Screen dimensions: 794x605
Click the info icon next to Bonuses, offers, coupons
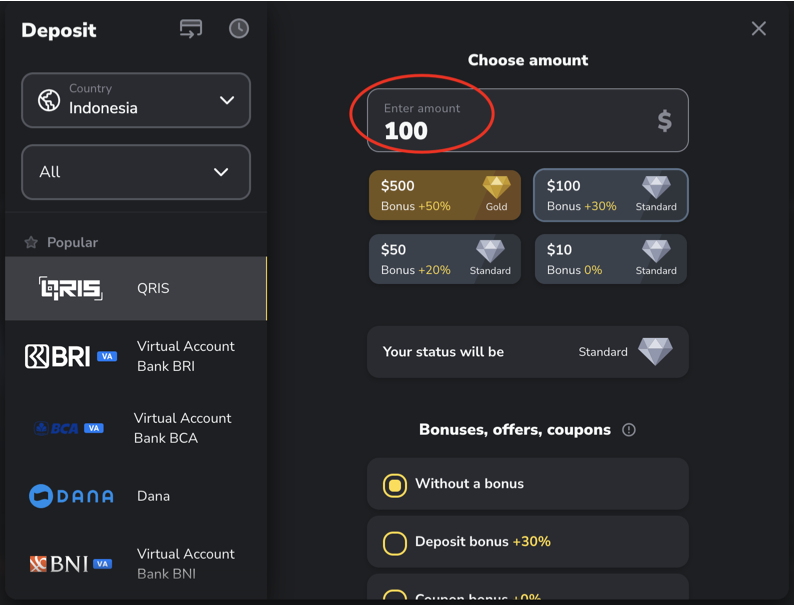(628, 430)
